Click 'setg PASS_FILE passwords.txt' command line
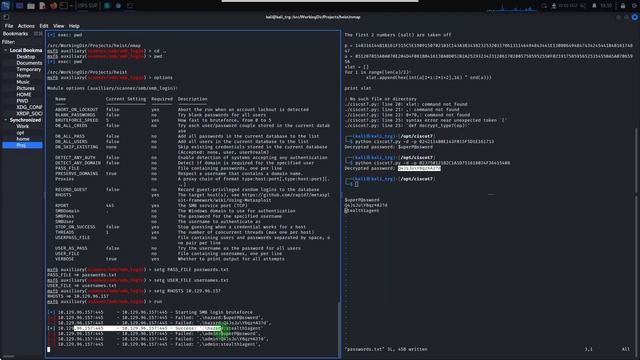The image size is (640, 360). [x=138, y=269]
